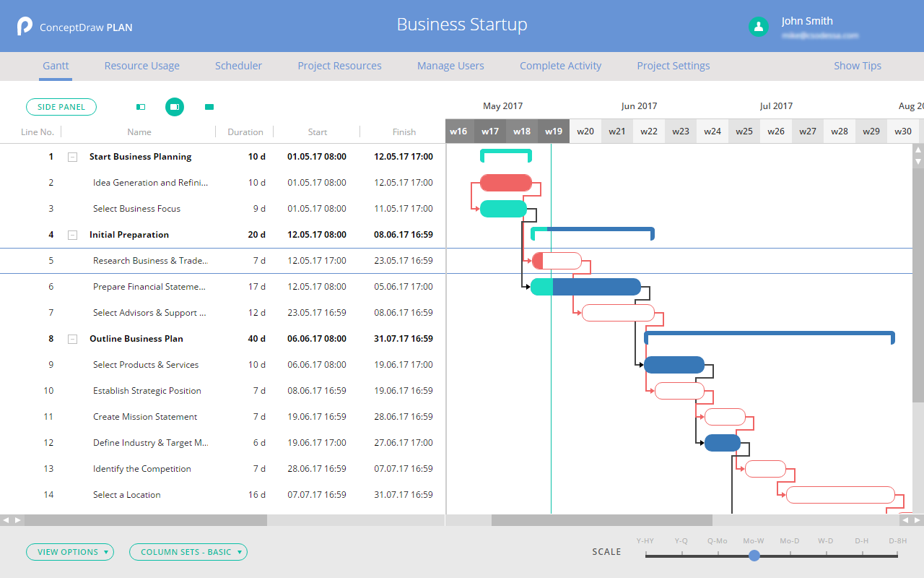Click the task table scrollbar's left arrow
The image size is (924, 578).
6,519
